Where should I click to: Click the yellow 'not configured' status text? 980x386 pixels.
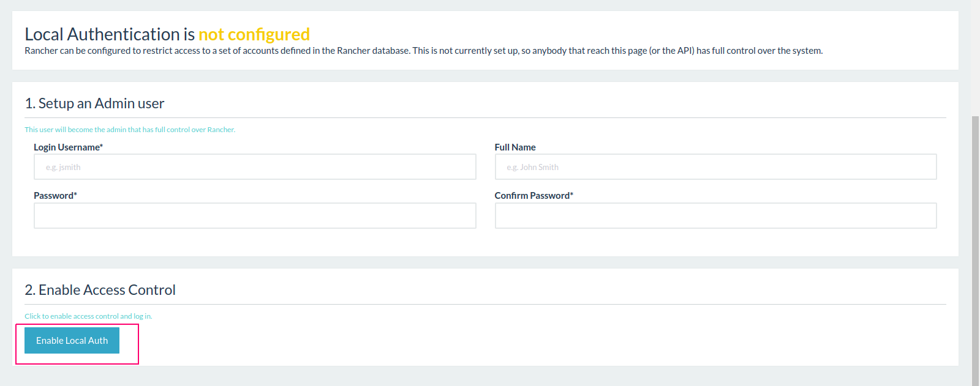[x=254, y=34]
